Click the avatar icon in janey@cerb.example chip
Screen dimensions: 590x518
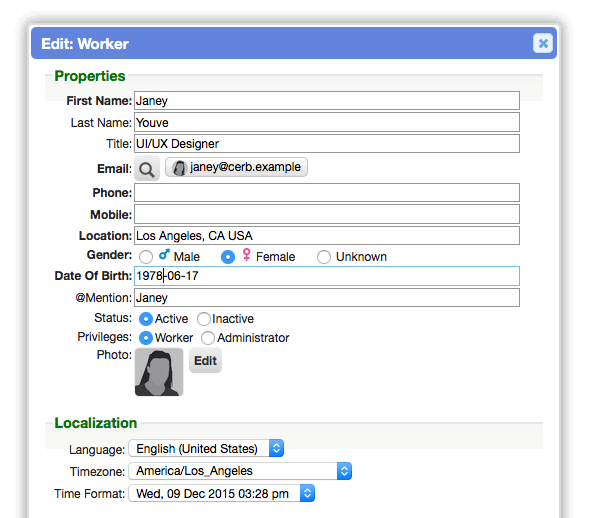(x=179, y=168)
